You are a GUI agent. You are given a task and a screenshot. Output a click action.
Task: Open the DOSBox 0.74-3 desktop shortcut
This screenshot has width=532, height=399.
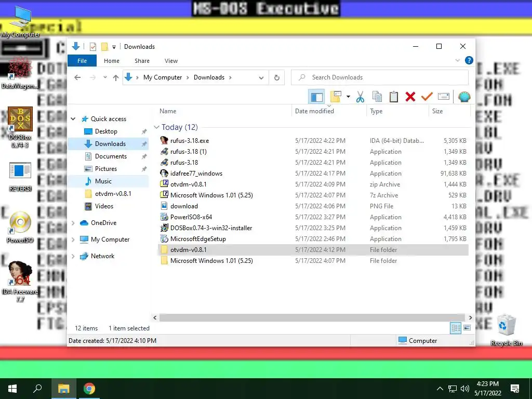pyautogui.click(x=20, y=127)
